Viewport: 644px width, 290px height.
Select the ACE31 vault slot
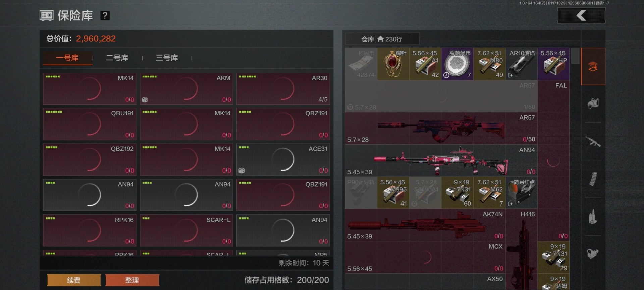coord(283,159)
